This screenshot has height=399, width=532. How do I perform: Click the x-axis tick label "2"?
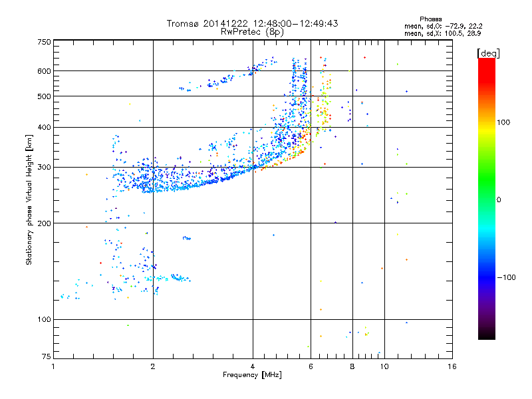pyautogui.click(x=153, y=366)
